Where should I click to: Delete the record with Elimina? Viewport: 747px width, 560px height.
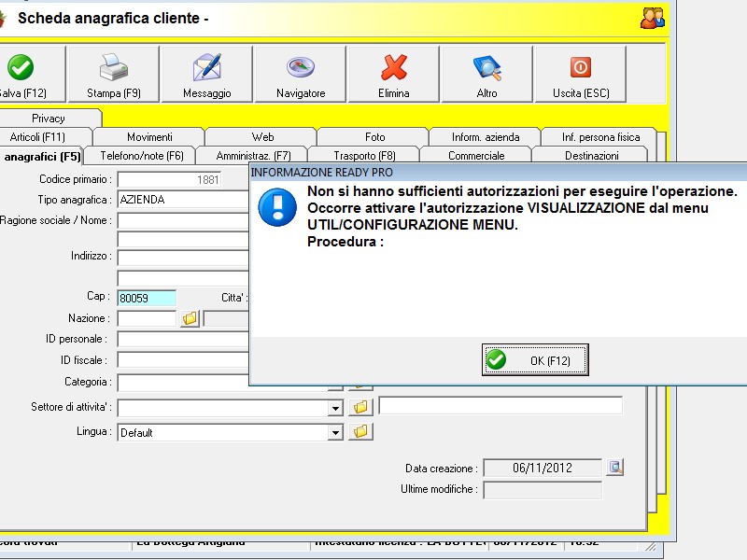pos(393,74)
